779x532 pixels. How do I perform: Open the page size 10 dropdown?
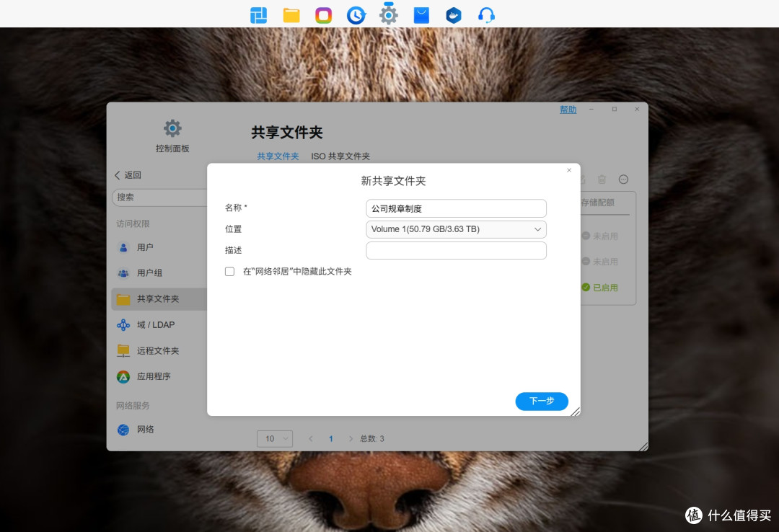(x=275, y=438)
